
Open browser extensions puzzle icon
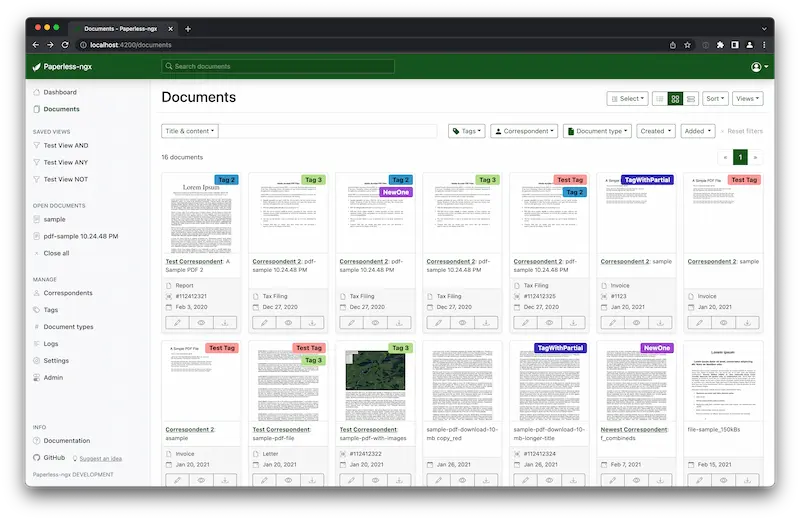[x=720, y=45]
